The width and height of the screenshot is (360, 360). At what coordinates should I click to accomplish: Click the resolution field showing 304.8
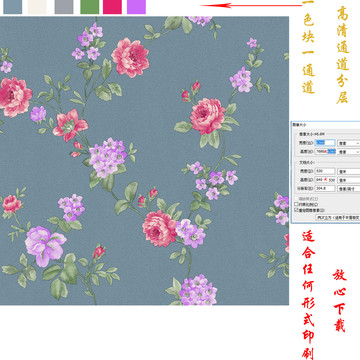coord(325,189)
